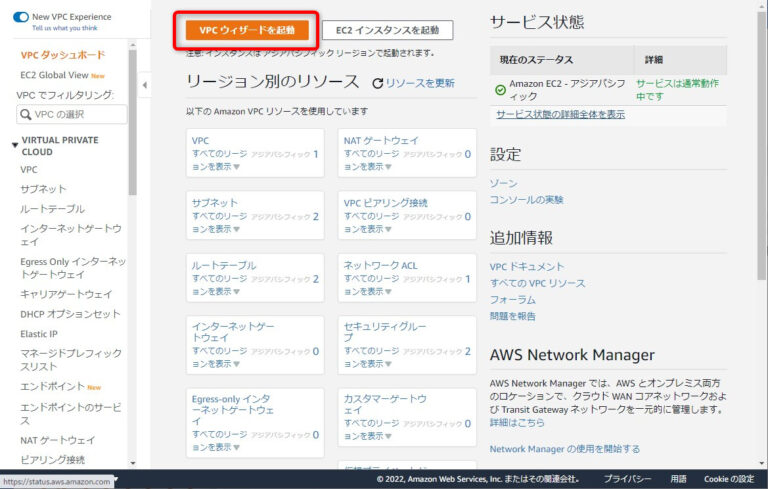Open the コンソールの実験 link
Screen dimensions: 768x489
[527, 200]
